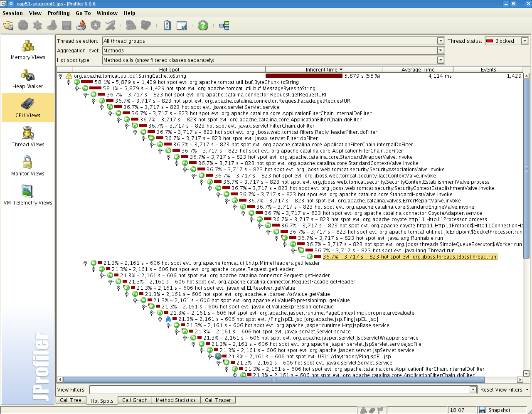Image resolution: width=532 pixels, height=414 pixels.
Task: Select the highlighted JBossThread.run row
Action: [x=410, y=257]
